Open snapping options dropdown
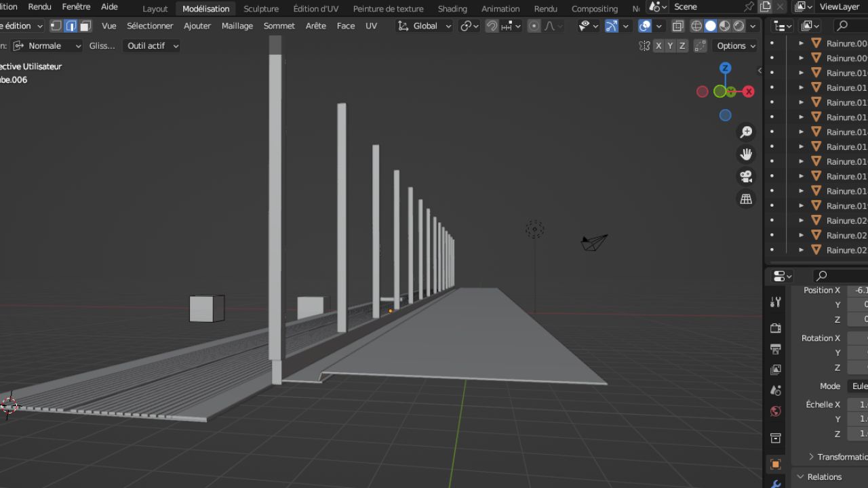Viewport: 868px width, 488px height. coord(512,26)
